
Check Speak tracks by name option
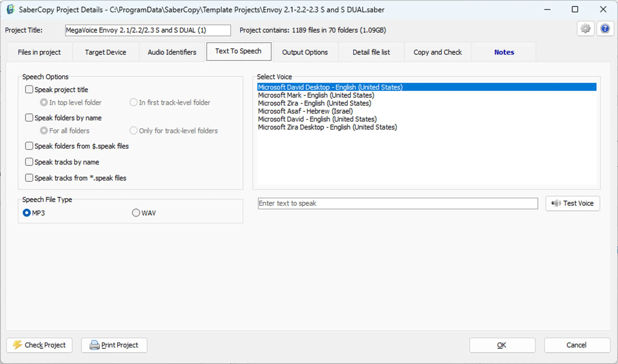(x=29, y=162)
